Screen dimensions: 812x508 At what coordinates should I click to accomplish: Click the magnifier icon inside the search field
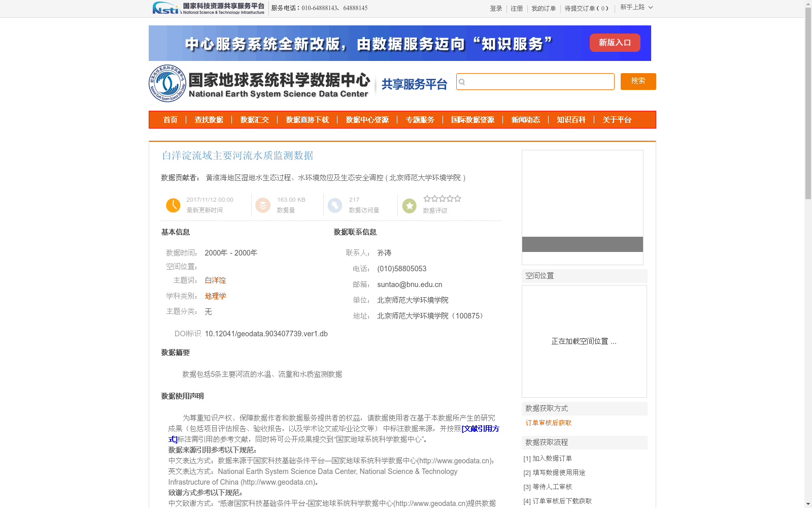(x=462, y=81)
